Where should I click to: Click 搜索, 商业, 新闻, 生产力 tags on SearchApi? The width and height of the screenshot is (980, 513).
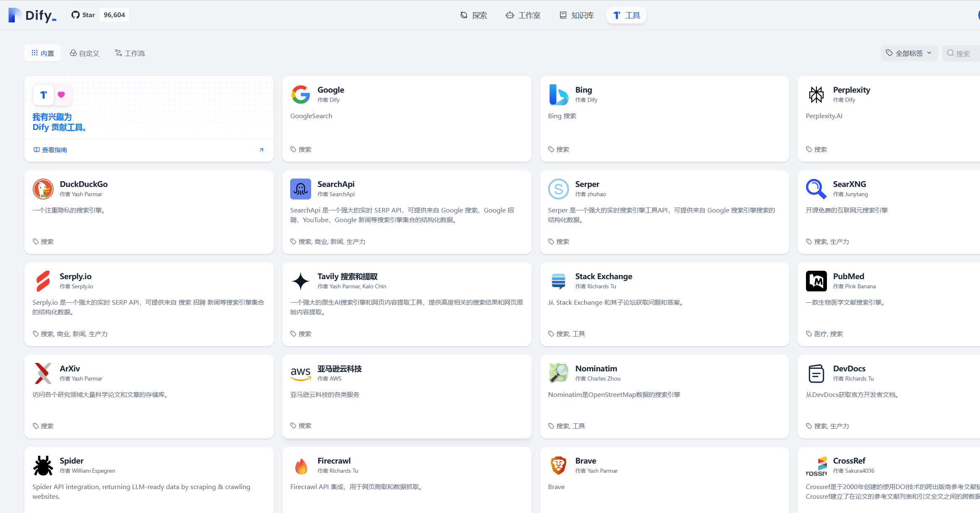[x=332, y=242]
